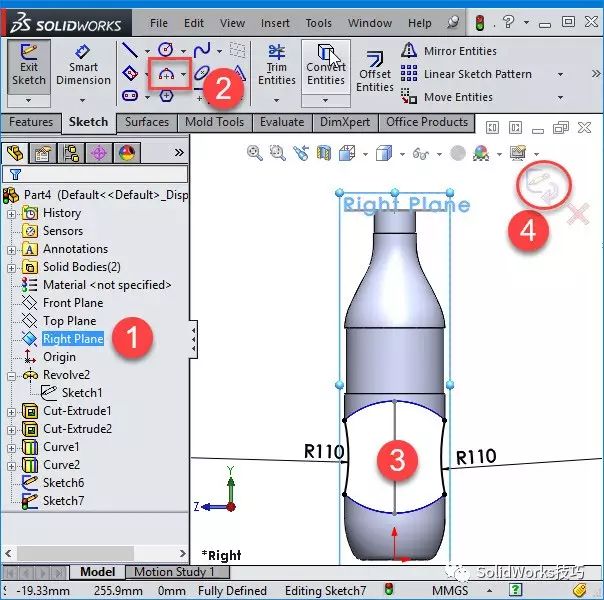
Task: Open the ConfigurationManager tab
Action: (x=71, y=153)
